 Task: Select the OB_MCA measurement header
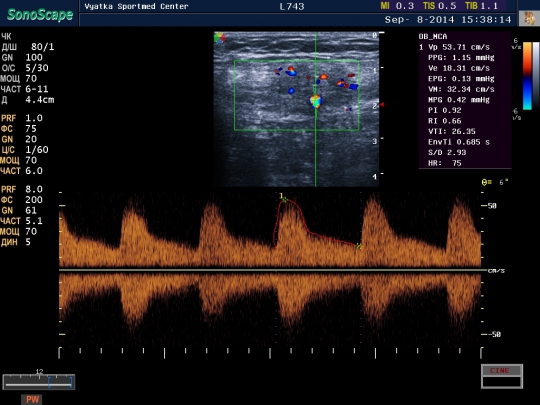pyautogui.click(x=433, y=37)
